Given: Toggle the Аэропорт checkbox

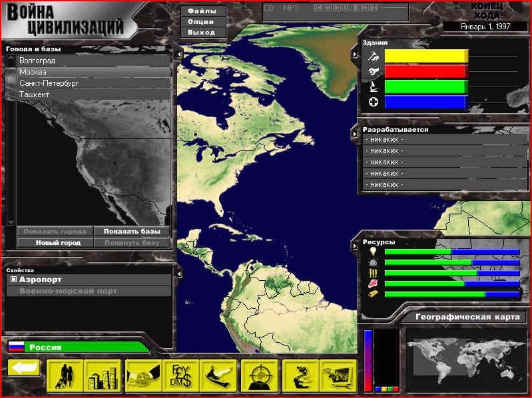Looking at the screenshot, I should [13, 280].
